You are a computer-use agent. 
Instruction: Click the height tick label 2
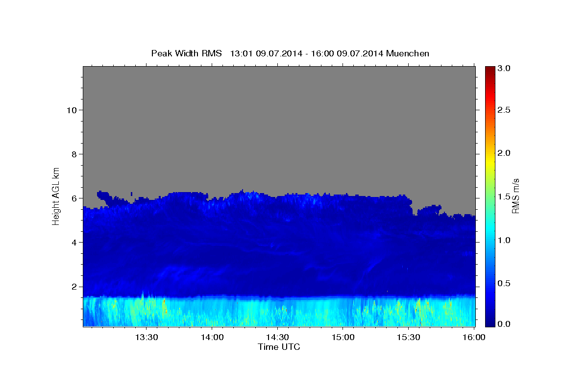click(73, 287)
